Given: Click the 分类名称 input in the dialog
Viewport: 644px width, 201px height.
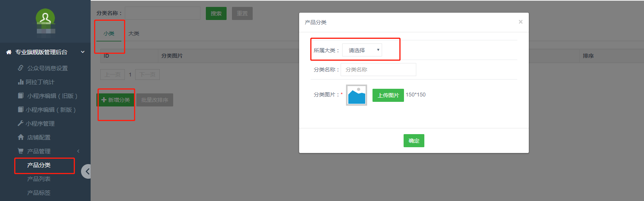Looking at the screenshot, I should tap(378, 70).
